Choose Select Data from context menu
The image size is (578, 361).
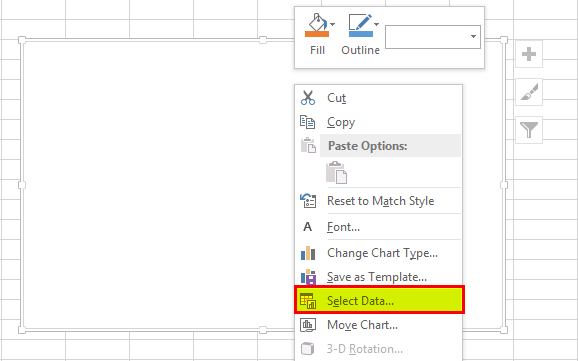click(x=379, y=300)
